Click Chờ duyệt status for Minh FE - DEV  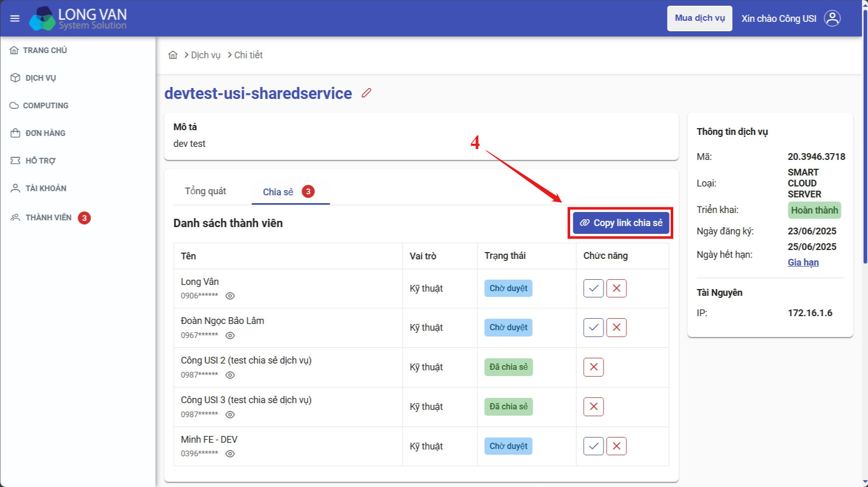(508, 446)
